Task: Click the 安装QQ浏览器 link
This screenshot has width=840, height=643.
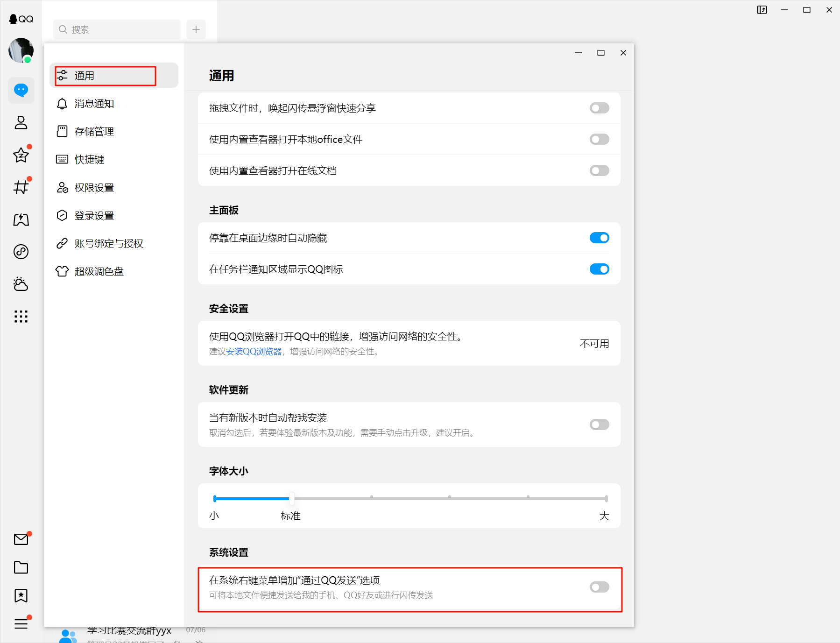Action: coord(254,352)
